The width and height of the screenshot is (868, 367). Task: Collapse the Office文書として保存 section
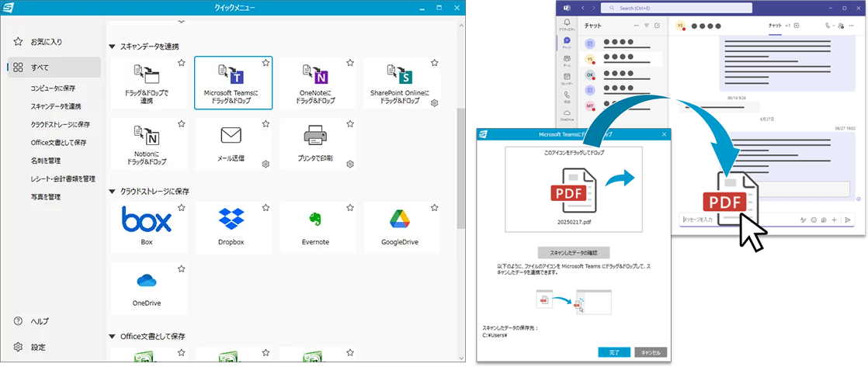(x=113, y=337)
